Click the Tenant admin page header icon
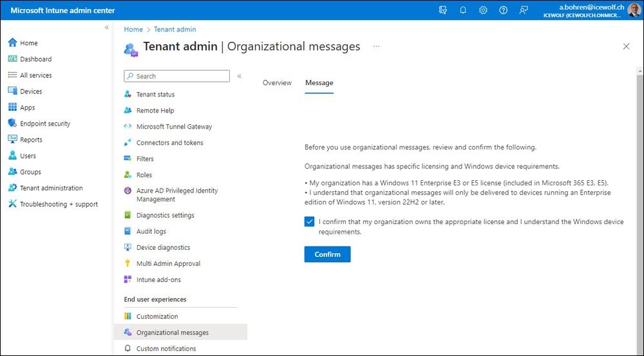Image resolution: width=644 pixels, height=356 pixels. point(131,50)
